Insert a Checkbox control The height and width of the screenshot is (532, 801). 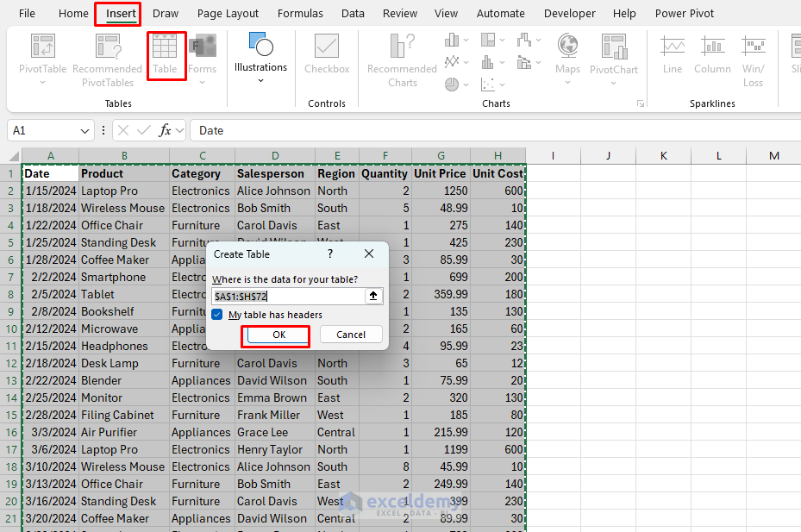tap(327, 54)
